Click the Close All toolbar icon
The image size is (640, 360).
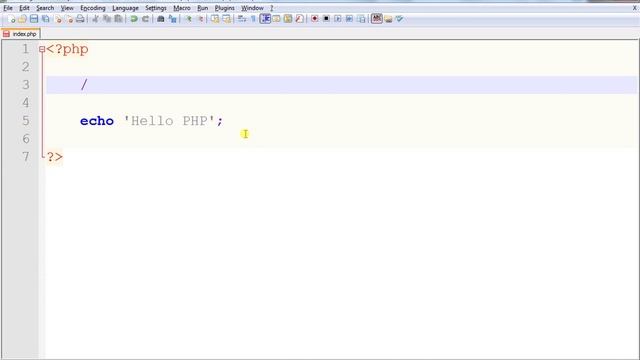(x=69, y=19)
